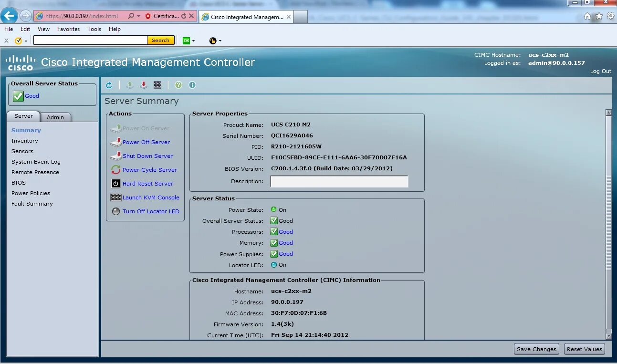This screenshot has height=364, width=617.
Task: Open dropdown beside Norton checkmark icon
Action: [x=26, y=41]
